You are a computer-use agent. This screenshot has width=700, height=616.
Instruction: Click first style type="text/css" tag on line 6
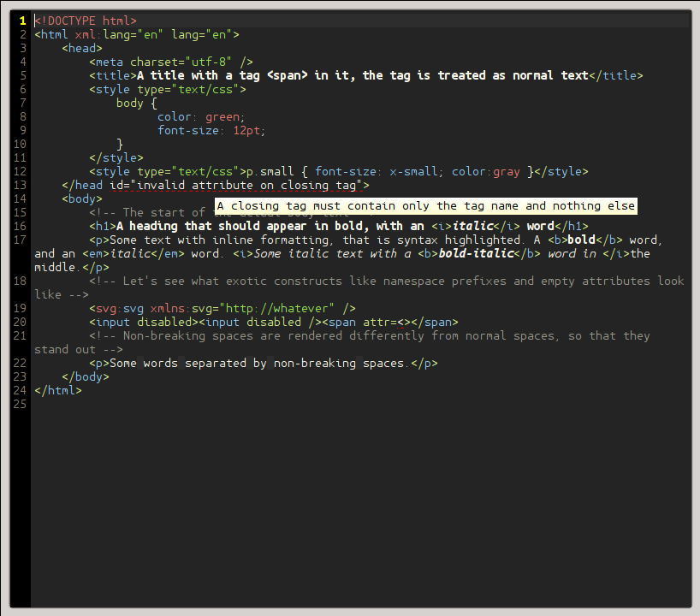pyautogui.click(x=168, y=89)
